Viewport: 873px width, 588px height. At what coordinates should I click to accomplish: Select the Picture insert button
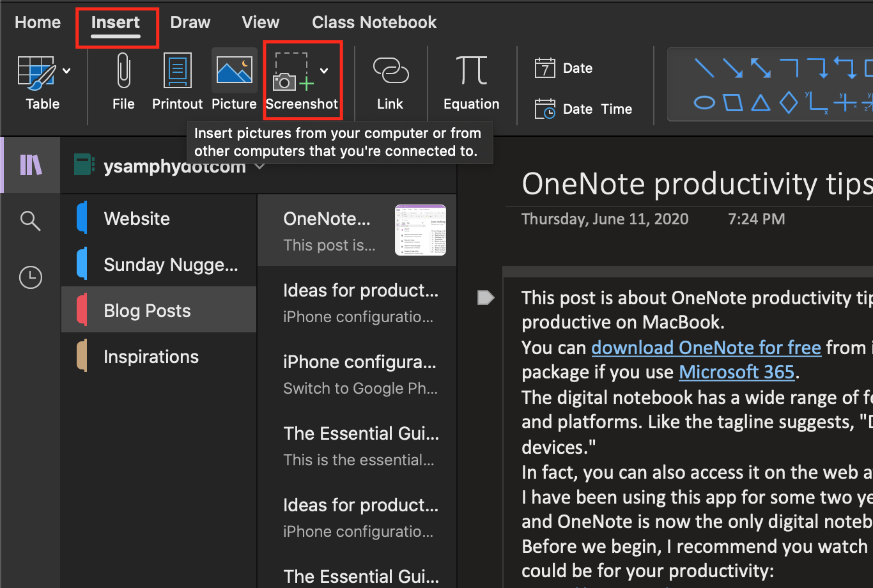pyautogui.click(x=234, y=81)
